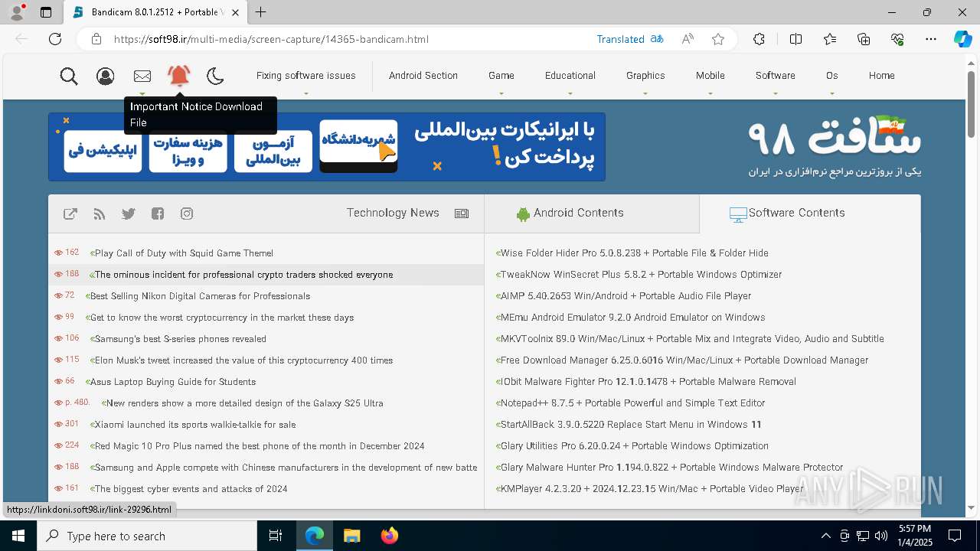
Task: Open the RSS feed icon
Action: click(100, 214)
